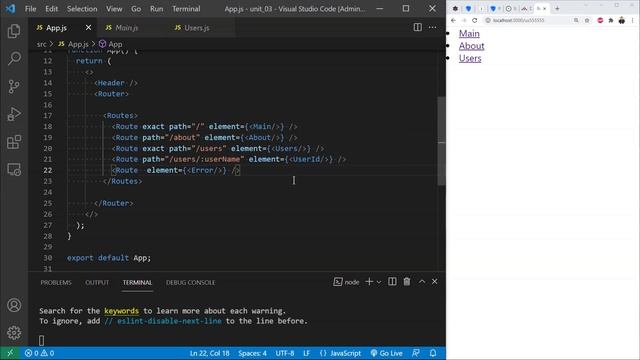640x360 pixels.
Task: Open the Search view in activity bar
Action: 14,58
